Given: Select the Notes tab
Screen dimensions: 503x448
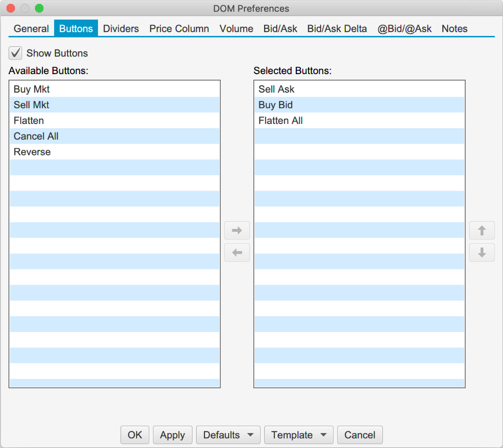Looking at the screenshot, I should (454, 28).
